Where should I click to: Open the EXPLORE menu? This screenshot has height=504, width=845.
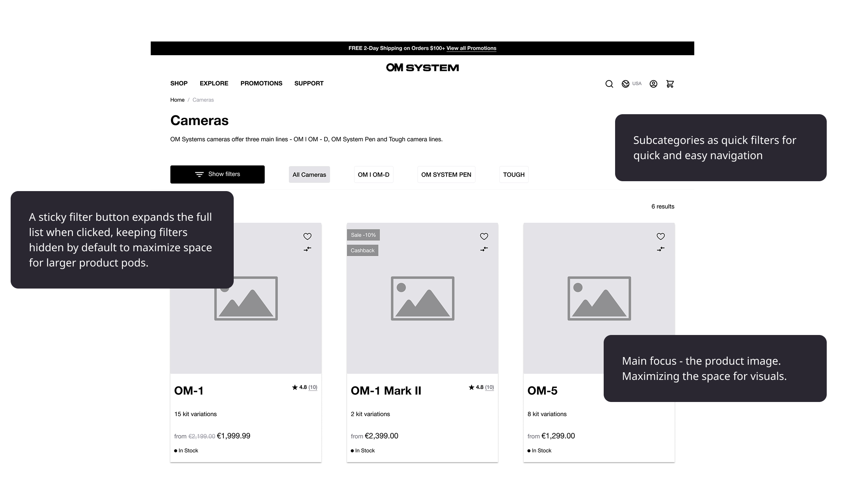click(214, 83)
